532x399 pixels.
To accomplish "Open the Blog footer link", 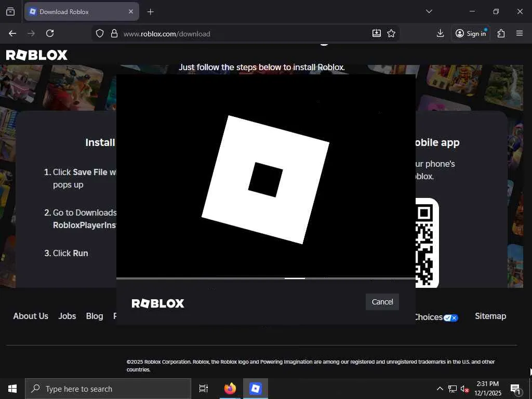I will pos(95,316).
